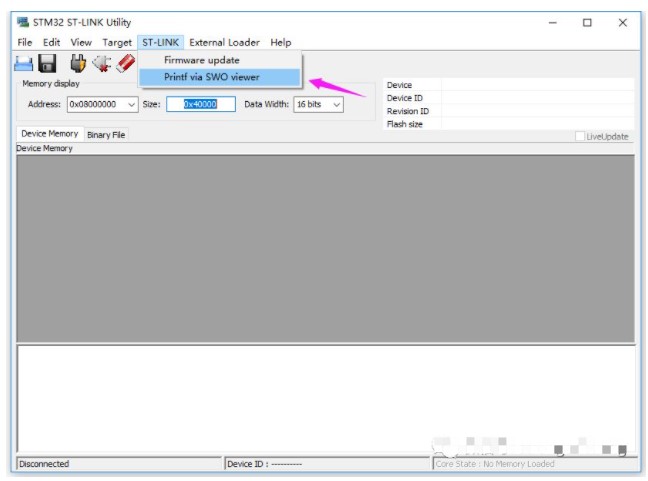Click the Disconnect from target icon
The width and height of the screenshot is (648, 481).
click(x=102, y=64)
